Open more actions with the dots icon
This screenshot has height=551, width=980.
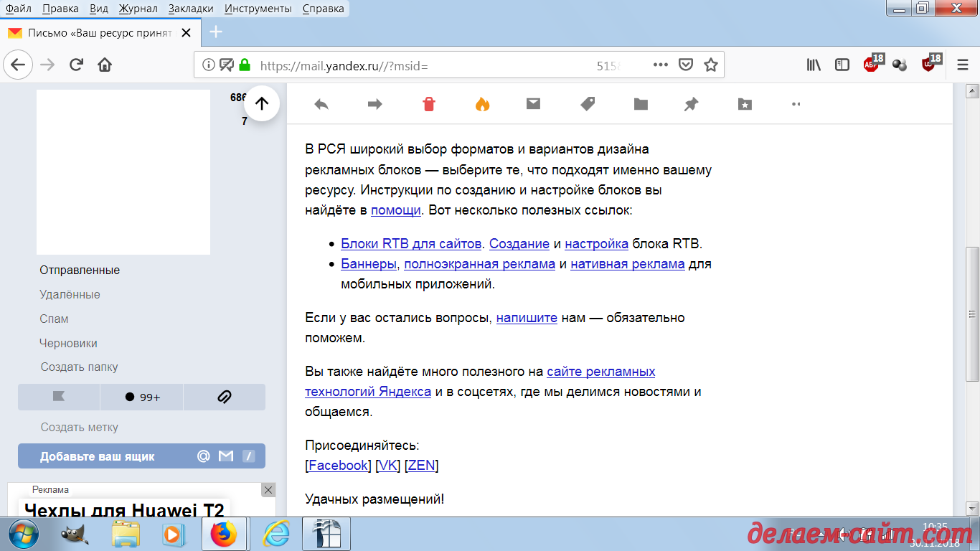pos(795,104)
